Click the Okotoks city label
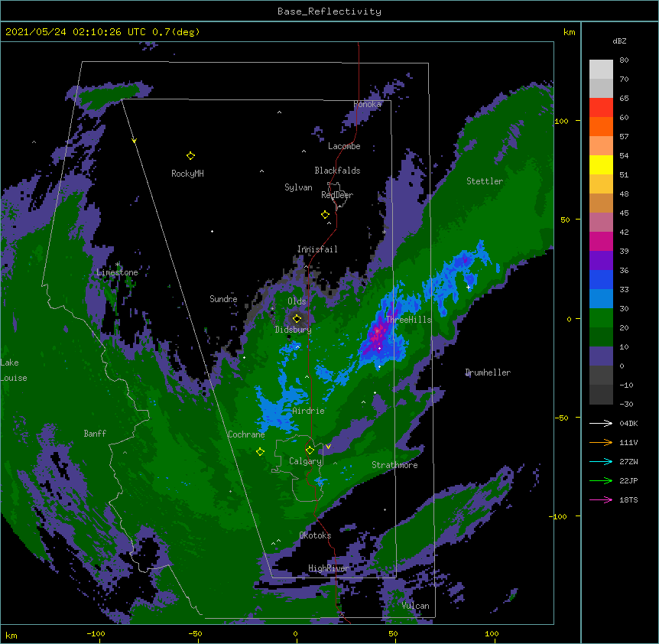The width and height of the screenshot is (659, 644). 315,535
